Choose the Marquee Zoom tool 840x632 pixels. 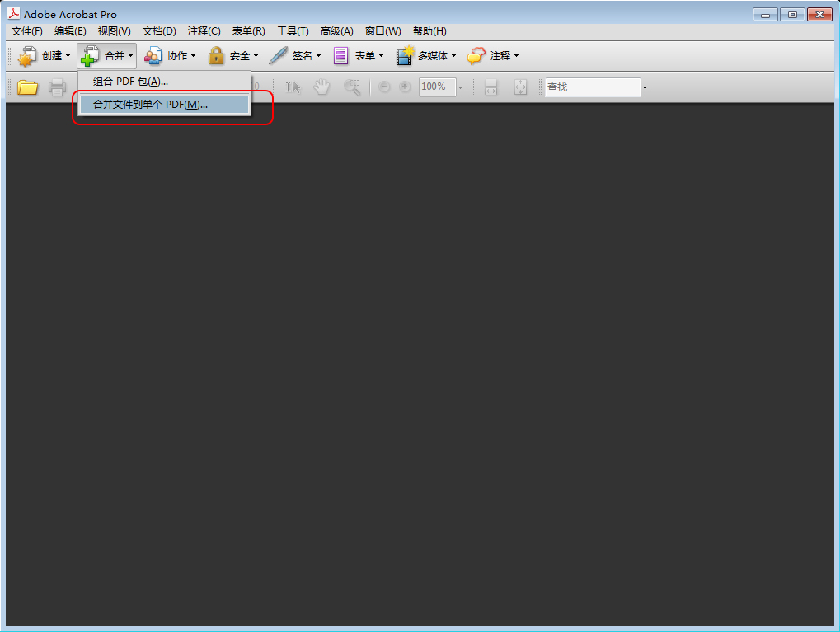pos(352,87)
